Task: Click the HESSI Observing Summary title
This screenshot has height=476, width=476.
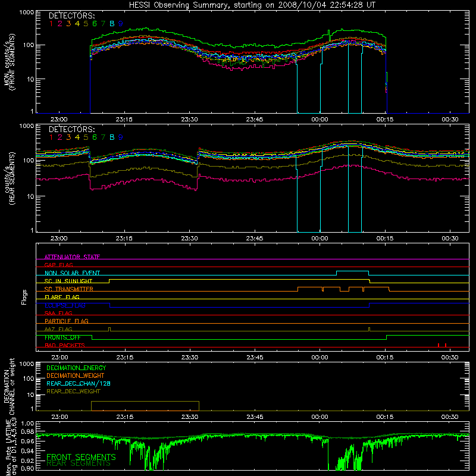Action: tap(252, 5)
